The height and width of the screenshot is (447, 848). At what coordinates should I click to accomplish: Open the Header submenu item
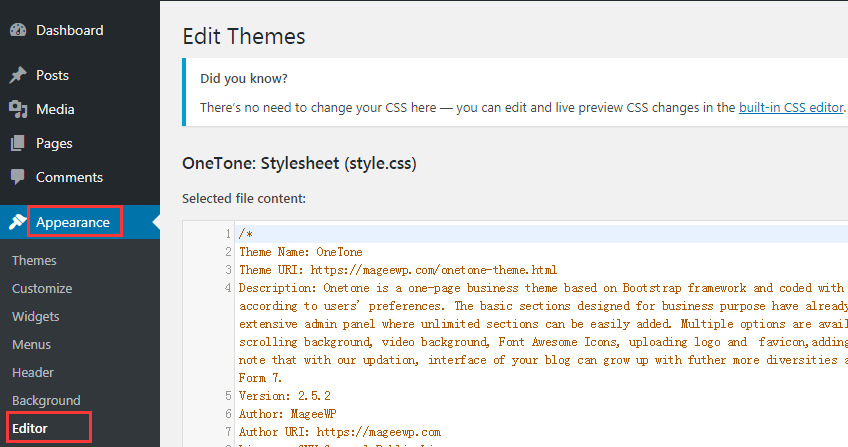[33, 373]
